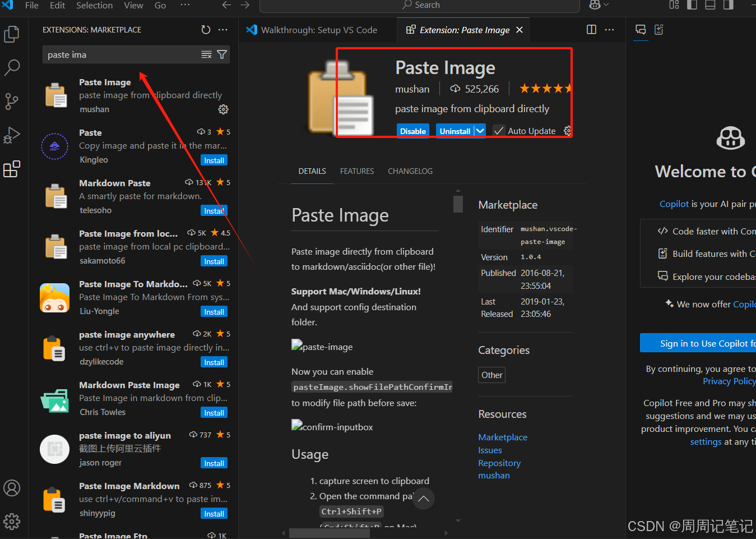Install the sakamoto66 extension
Screen dimensions: 756x539
click(x=214, y=261)
